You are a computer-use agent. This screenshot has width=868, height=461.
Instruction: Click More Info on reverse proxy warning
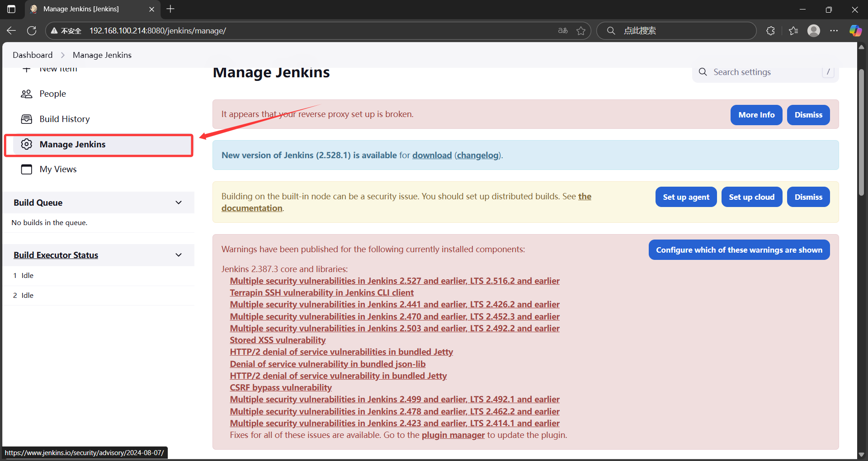click(756, 115)
